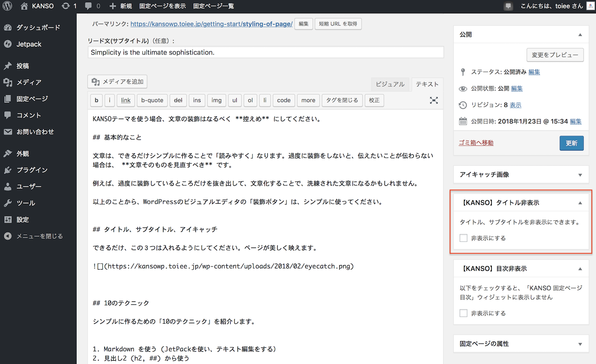Click the 新規 add new button

pyautogui.click(x=120, y=6)
